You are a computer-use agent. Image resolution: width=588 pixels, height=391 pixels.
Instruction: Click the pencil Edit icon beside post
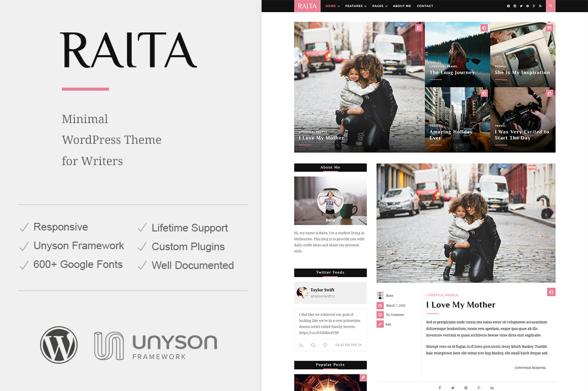[380, 324]
